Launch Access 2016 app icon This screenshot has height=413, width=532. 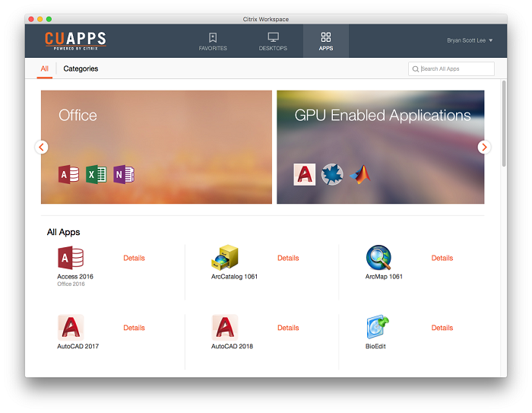pos(71,258)
